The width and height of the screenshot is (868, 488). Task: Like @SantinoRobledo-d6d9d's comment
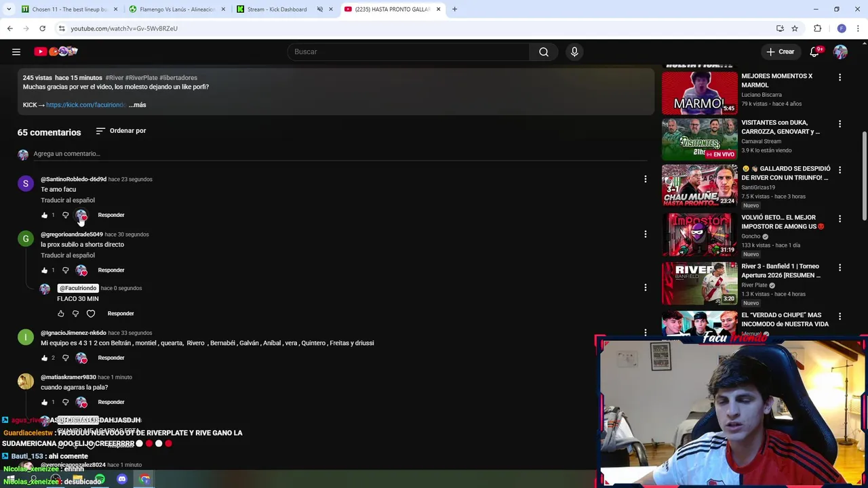click(45, 215)
